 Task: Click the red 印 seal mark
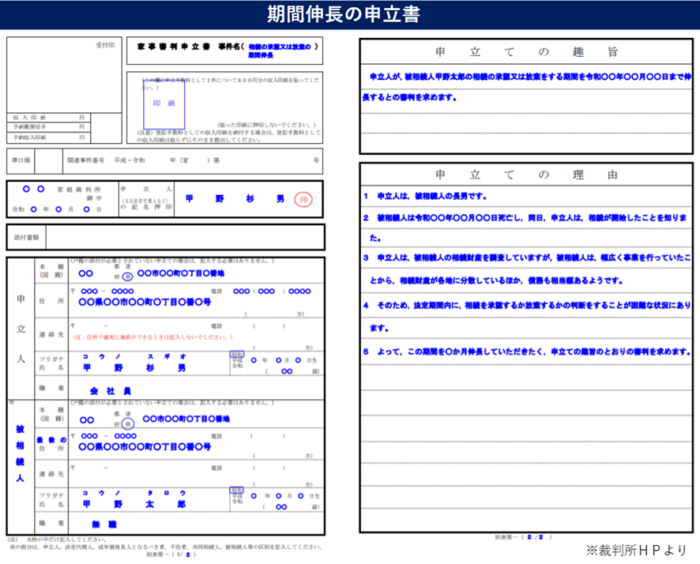point(303,200)
